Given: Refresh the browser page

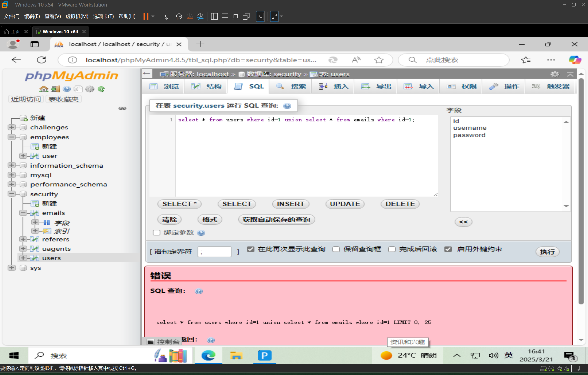Looking at the screenshot, I should point(41,60).
